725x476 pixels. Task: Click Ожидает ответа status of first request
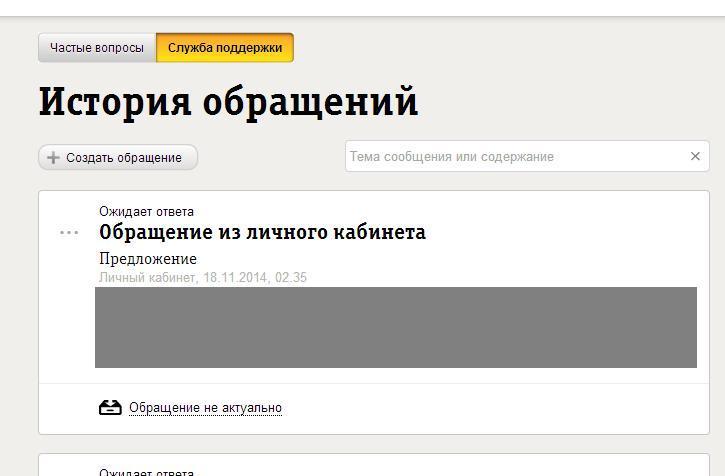click(147, 211)
